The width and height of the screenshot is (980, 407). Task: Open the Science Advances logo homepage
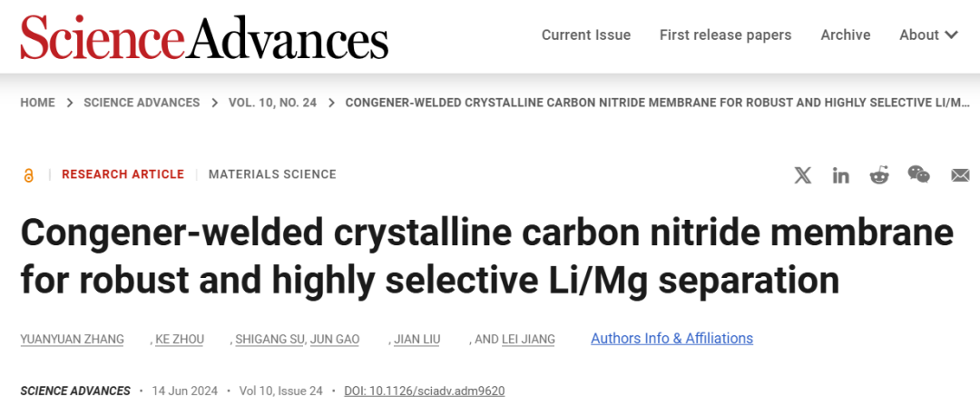click(x=204, y=36)
